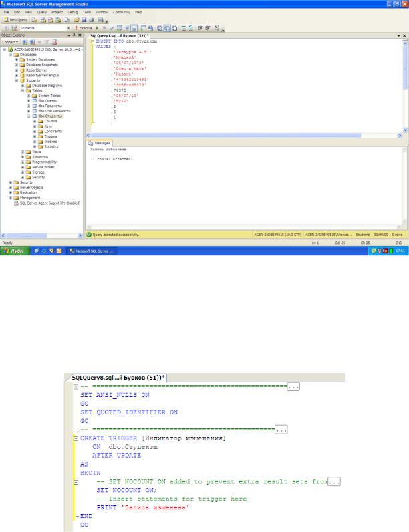Viewport: 409px width, 532px height.
Task: Open the Students database dropdown in toolbar
Action: [68, 28]
